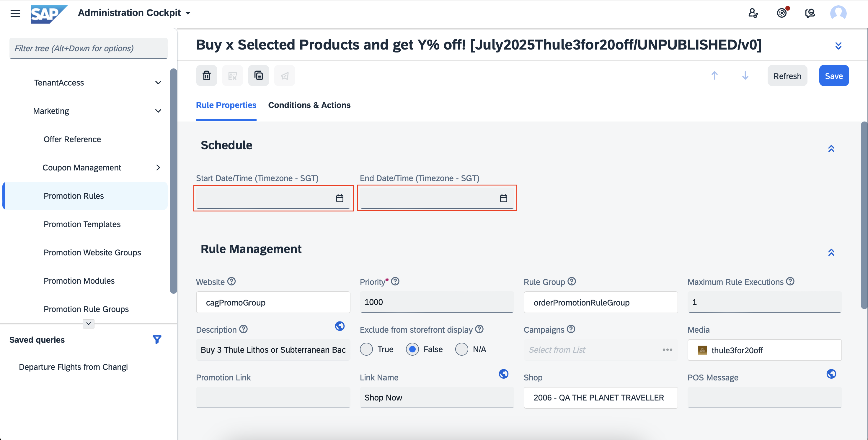The height and width of the screenshot is (440, 868).
Task: Click the Priority field with 1000
Action: [x=437, y=302]
